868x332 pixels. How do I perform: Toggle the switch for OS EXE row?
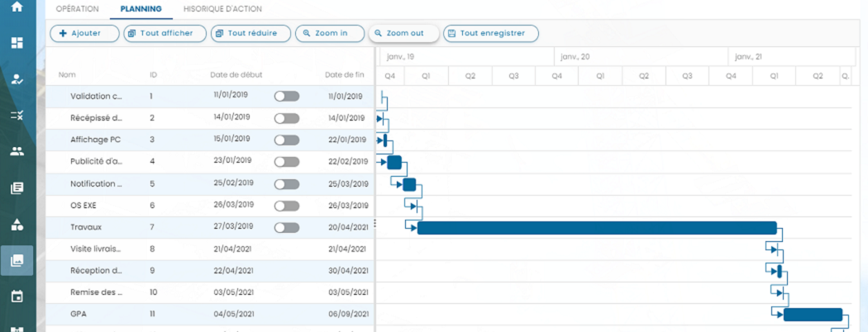[287, 206]
